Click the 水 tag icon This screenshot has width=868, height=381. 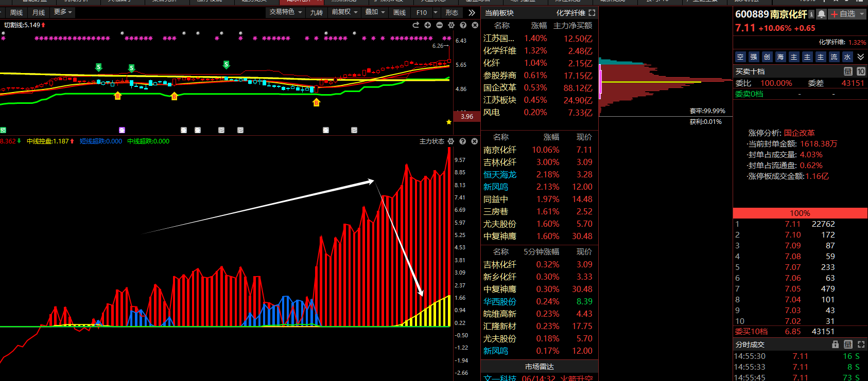coord(847,57)
